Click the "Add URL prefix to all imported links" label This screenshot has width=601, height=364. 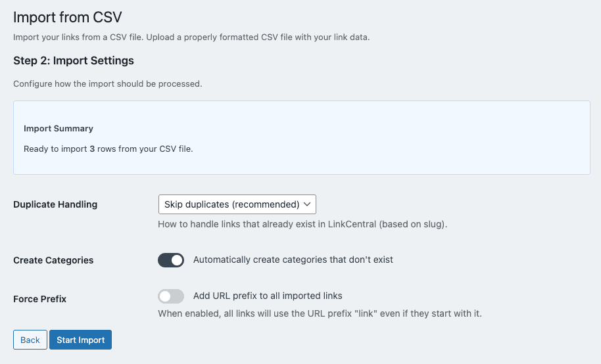268,296
